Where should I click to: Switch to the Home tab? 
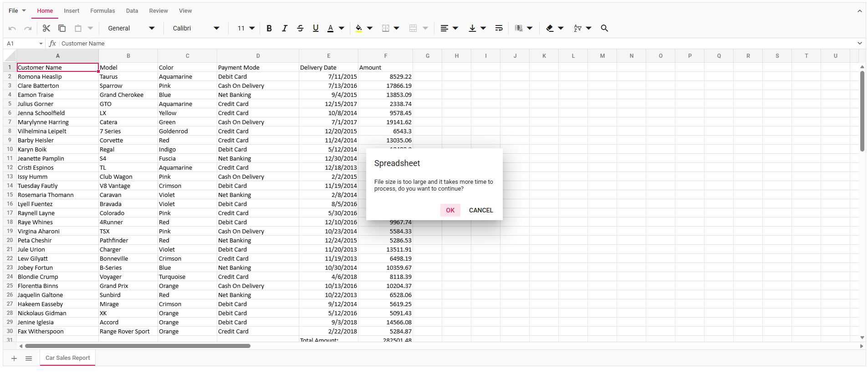(45, 10)
